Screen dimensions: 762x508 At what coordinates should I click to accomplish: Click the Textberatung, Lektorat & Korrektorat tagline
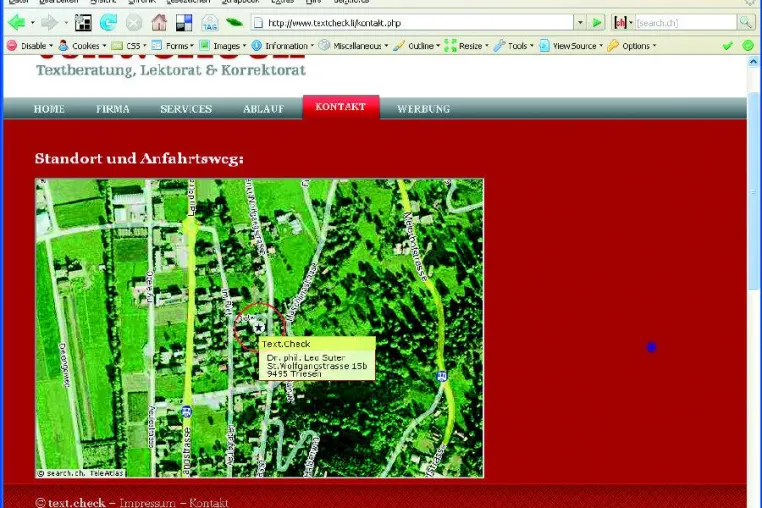(171, 70)
